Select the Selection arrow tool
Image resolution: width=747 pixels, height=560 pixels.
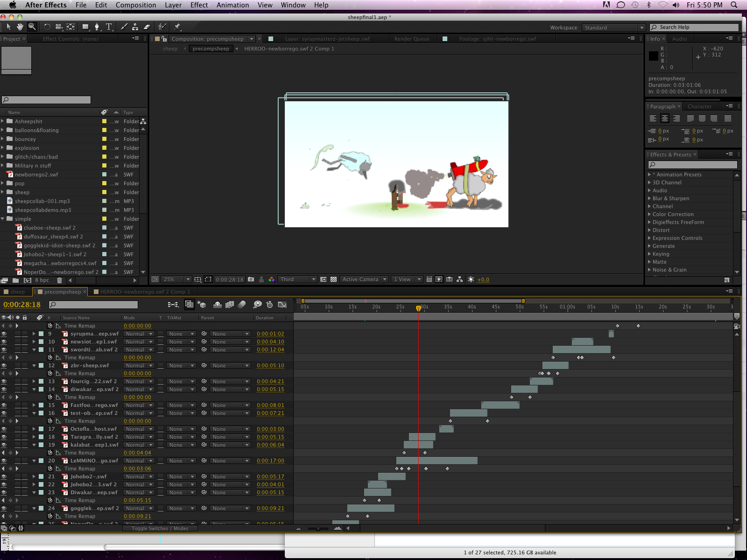[x=8, y=27]
